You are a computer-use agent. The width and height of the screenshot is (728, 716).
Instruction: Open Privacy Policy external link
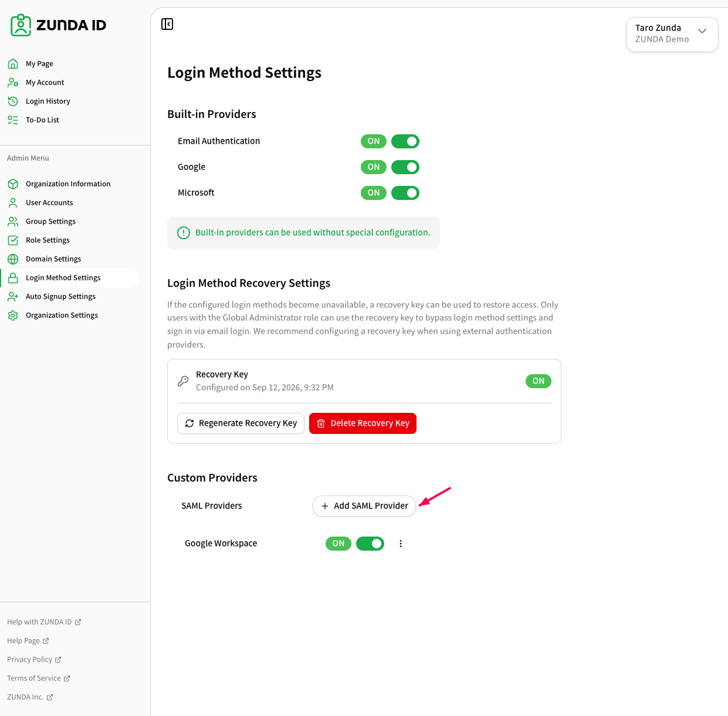[34, 660]
